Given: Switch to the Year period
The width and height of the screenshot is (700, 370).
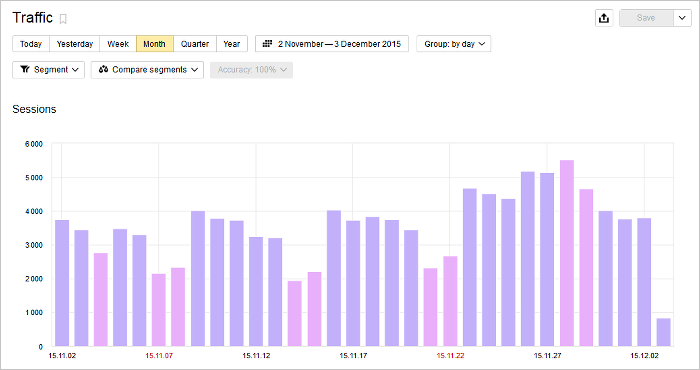Looking at the screenshot, I should [x=232, y=44].
